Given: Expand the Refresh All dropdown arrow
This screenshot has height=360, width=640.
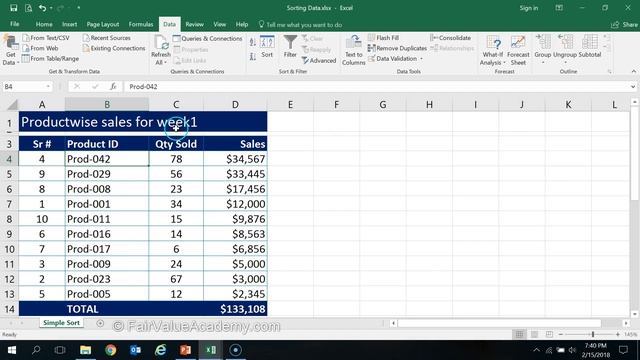Looking at the screenshot, I should 165,62.
